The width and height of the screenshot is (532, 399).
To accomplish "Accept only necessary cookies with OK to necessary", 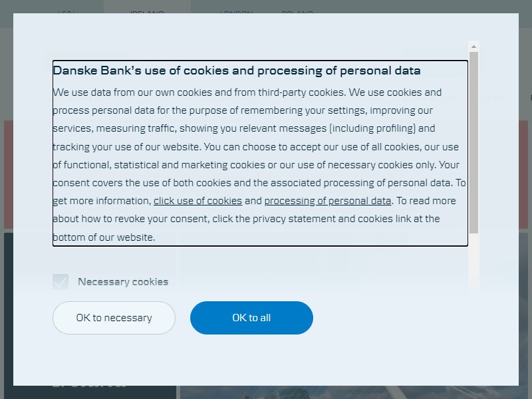I will point(114,318).
